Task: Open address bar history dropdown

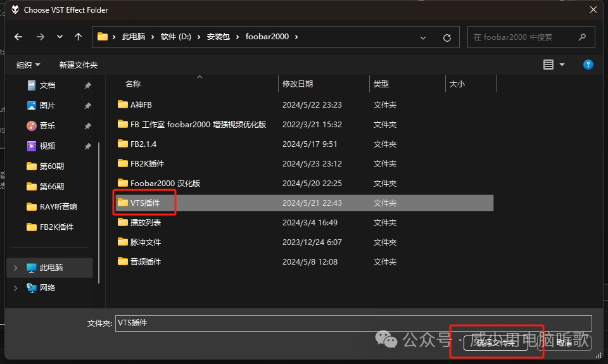Action: click(x=423, y=37)
